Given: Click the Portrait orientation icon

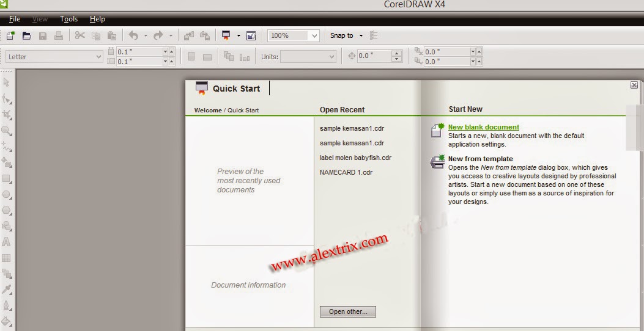Looking at the screenshot, I should coord(191,57).
